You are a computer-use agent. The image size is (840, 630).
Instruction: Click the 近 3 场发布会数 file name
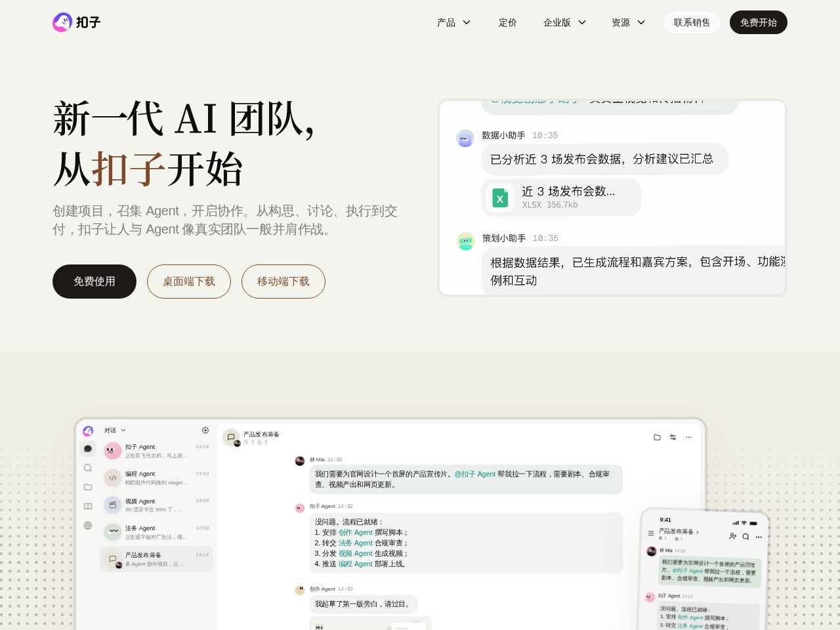pyautogui.click(x=568, y=191)
